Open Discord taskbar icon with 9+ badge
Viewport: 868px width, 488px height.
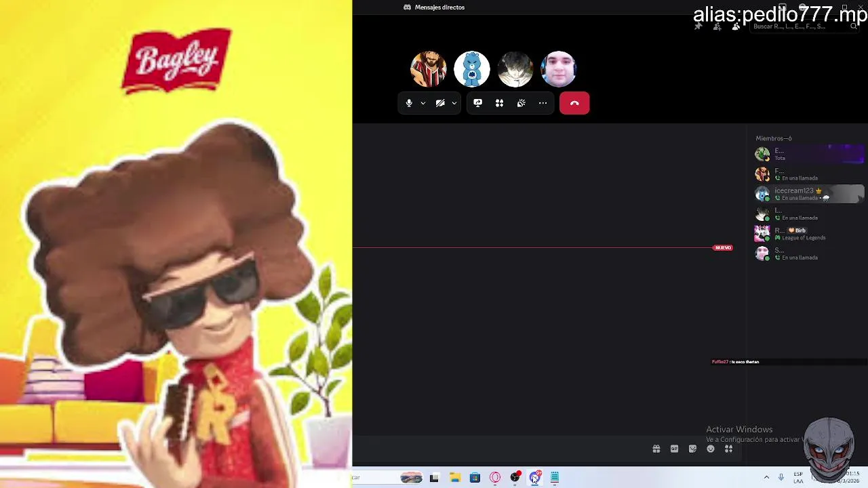coord(536,478)
